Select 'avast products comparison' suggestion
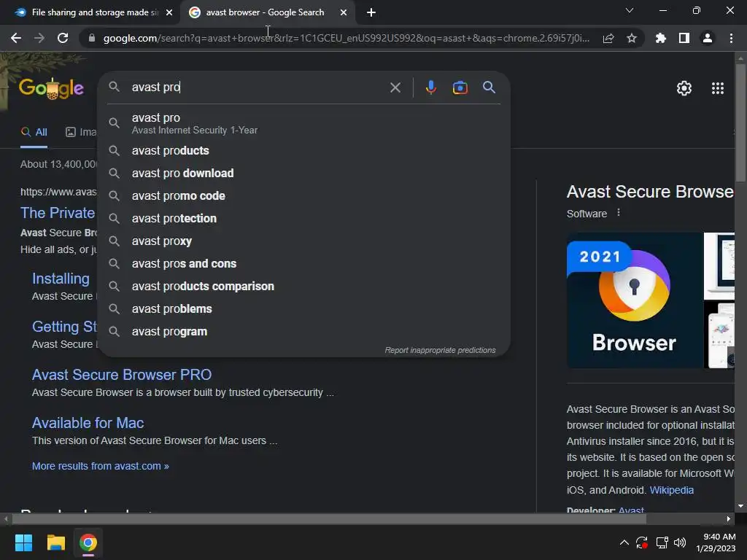This screenshot has height=560, width=747. (x=303, y=286)
